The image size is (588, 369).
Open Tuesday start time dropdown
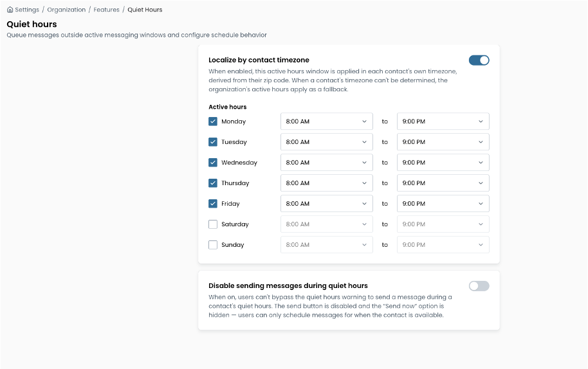tap(327, 142)
